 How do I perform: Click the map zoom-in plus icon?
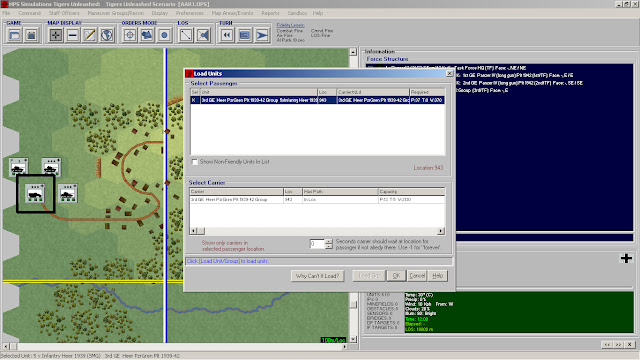[56, 35]
